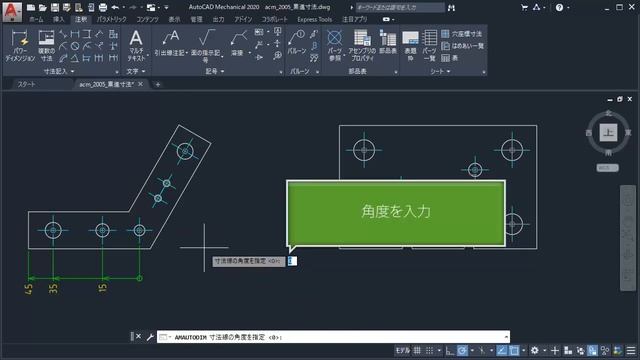Toggle isometric drafting in status bar
The width and height of the screenshot is (640, 360).
482,350
